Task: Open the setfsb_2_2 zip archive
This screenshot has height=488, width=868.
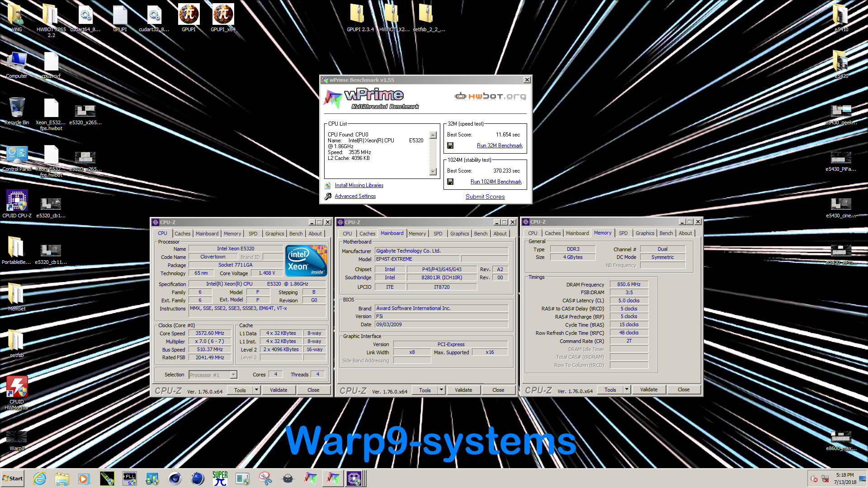Action: point(429,18)
